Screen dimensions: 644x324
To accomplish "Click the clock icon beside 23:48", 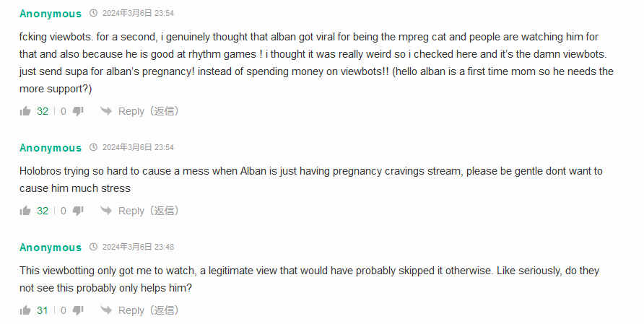I will (93, 247).
